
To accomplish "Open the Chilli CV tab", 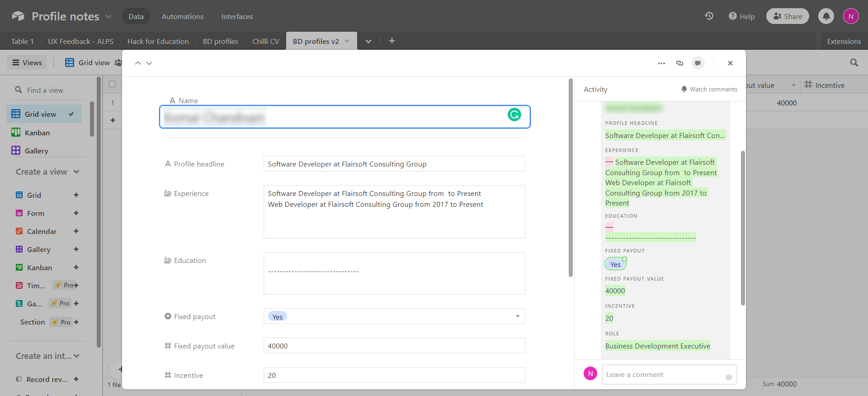I will 265,41.
